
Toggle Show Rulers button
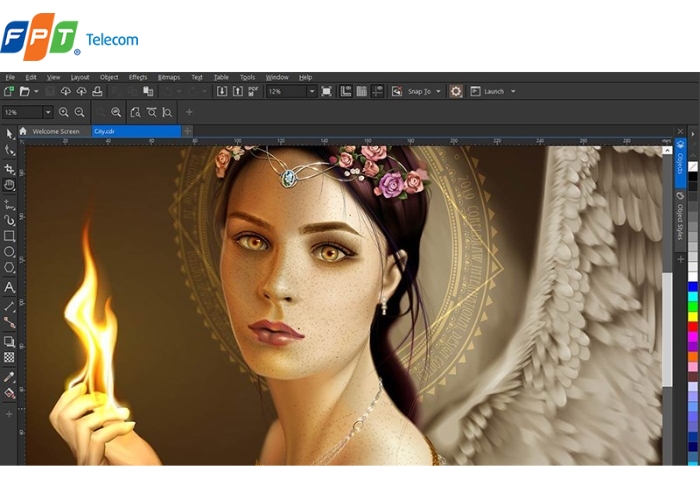pyautogui.click(x=346, y=92)
